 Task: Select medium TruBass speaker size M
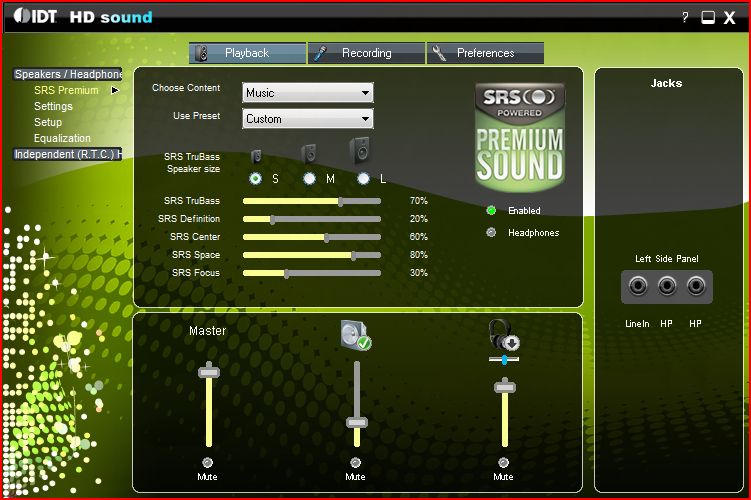click(x=309, y=179)
